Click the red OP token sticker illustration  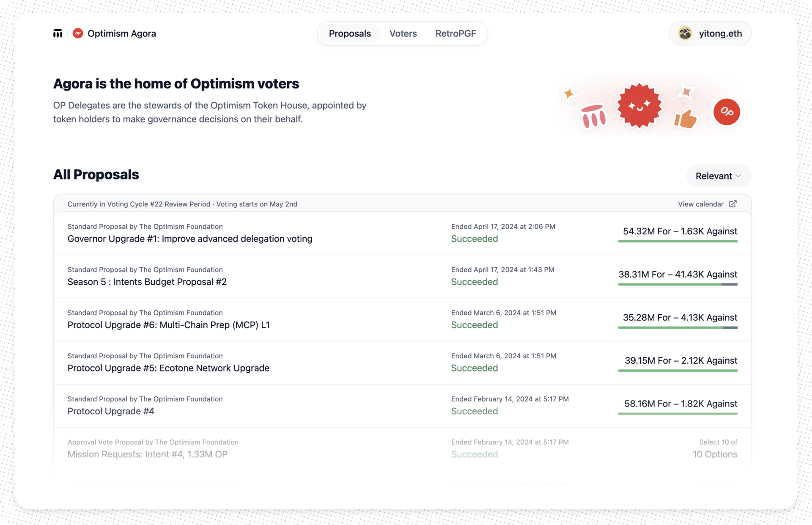[x=726, y=112]
